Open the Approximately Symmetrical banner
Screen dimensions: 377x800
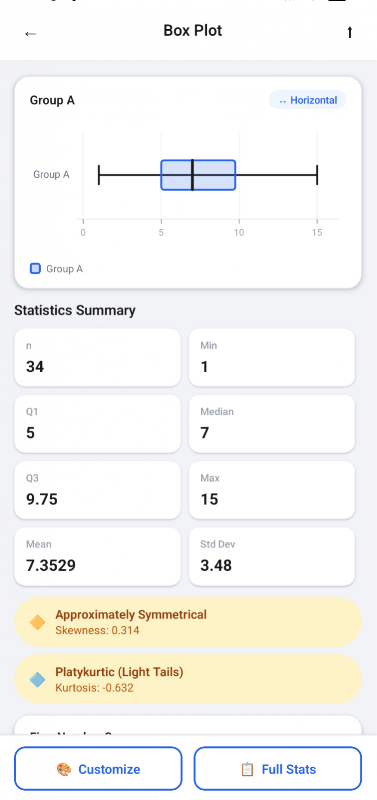188,622
